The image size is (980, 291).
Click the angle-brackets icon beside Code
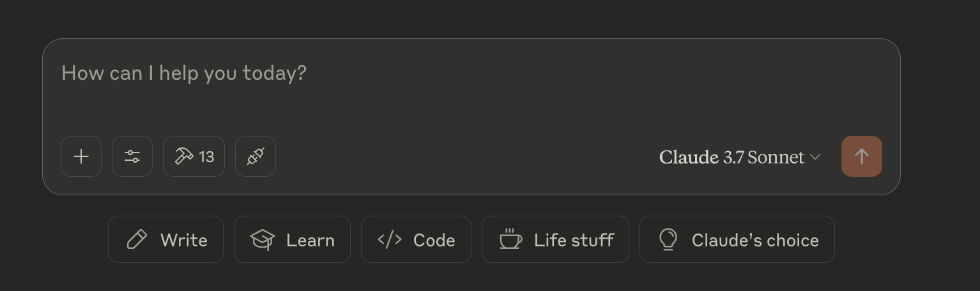point(390,239)
